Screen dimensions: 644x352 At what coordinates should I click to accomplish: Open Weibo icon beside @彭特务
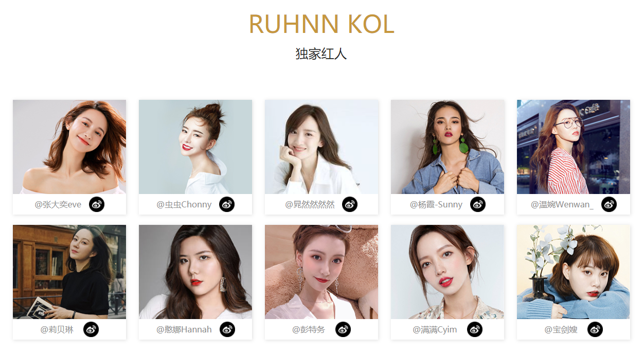tap(343, 329)
